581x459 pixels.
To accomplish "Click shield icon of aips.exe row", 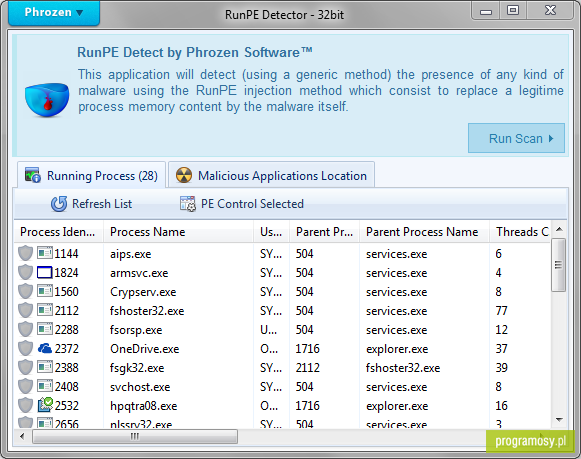I will pos(25,253).
